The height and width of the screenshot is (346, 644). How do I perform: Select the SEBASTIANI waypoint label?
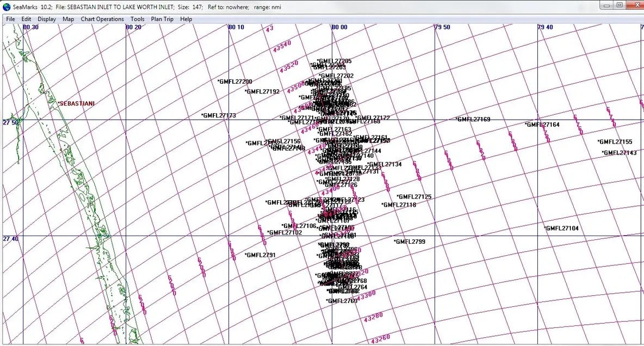[x=76, y=103]
